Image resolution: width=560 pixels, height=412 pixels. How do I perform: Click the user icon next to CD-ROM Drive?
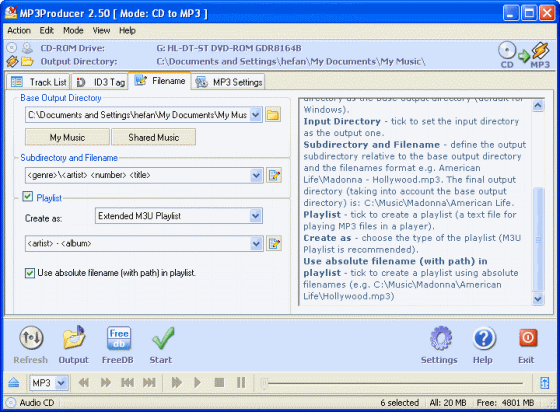point(27,47)
